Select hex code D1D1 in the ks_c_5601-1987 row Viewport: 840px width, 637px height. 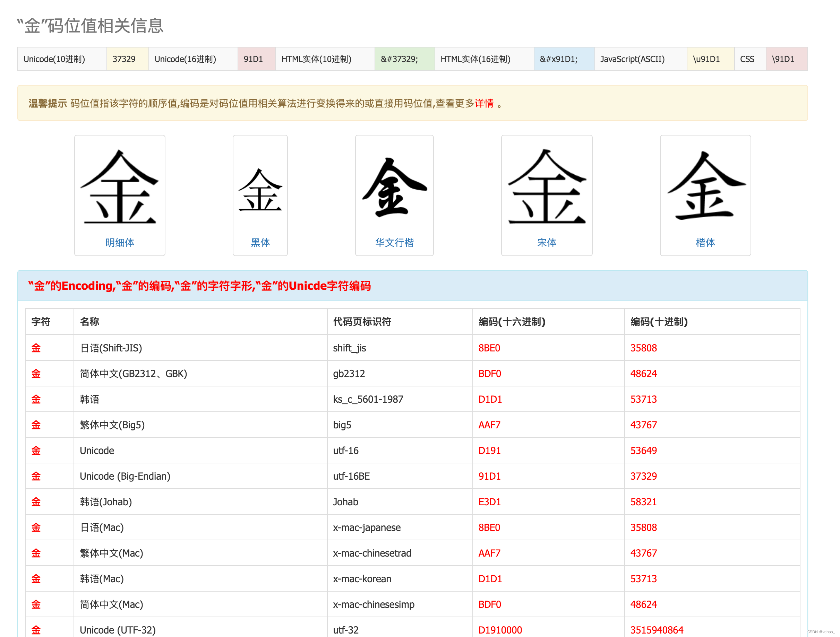point(490,399)
